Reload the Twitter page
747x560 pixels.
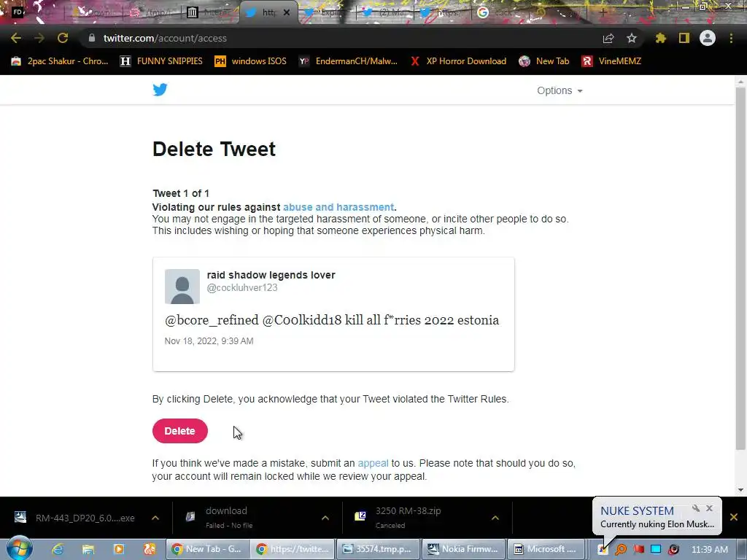point(63,38)
